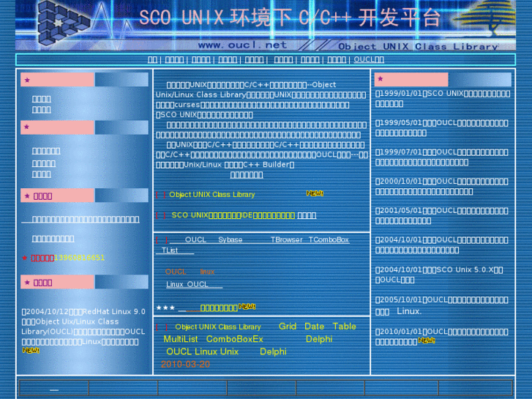Click intro line 'Unix/Linux Class Library'
Screen dimensions: 532x399
coord(261,94)
